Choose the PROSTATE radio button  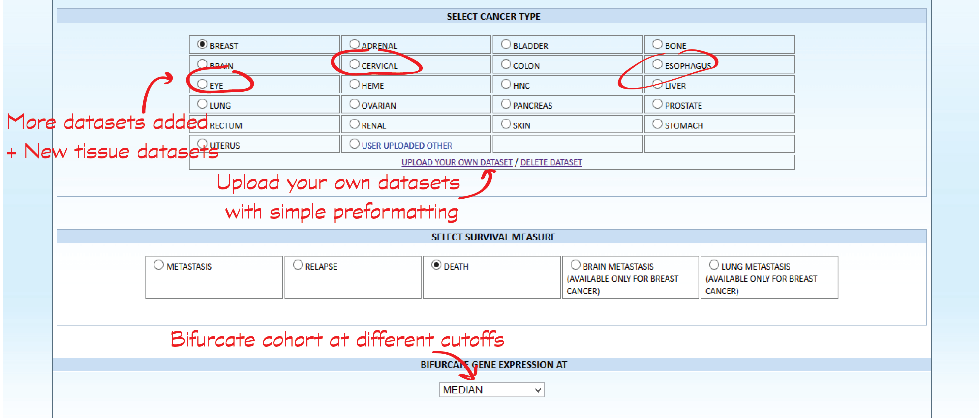(658, 104)
